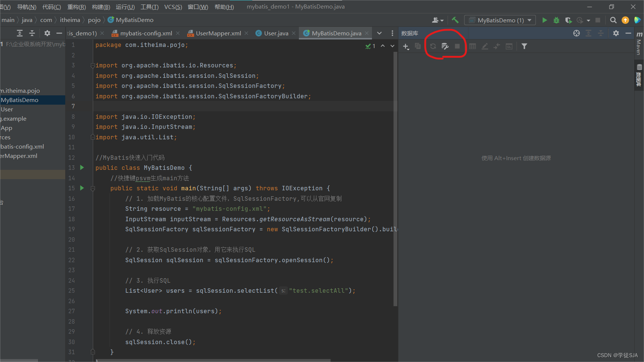Open the table editor icon in database toolbar

[473, 46]
